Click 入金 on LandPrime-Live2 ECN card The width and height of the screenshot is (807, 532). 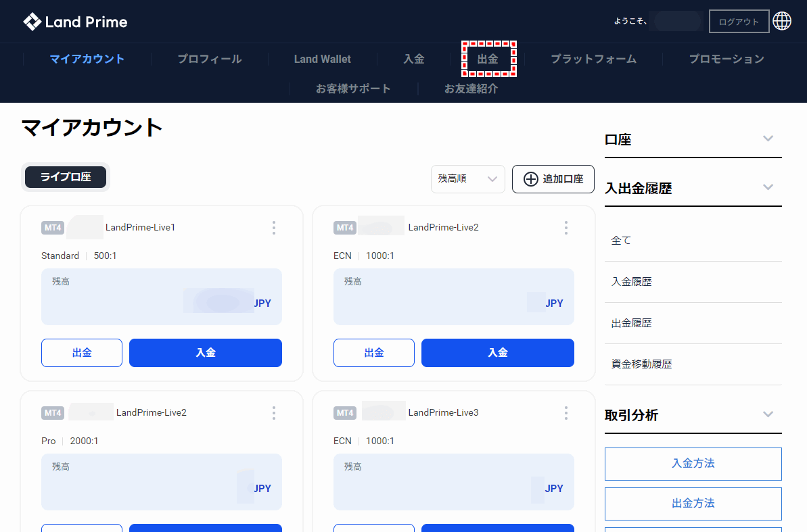point(498,353)
